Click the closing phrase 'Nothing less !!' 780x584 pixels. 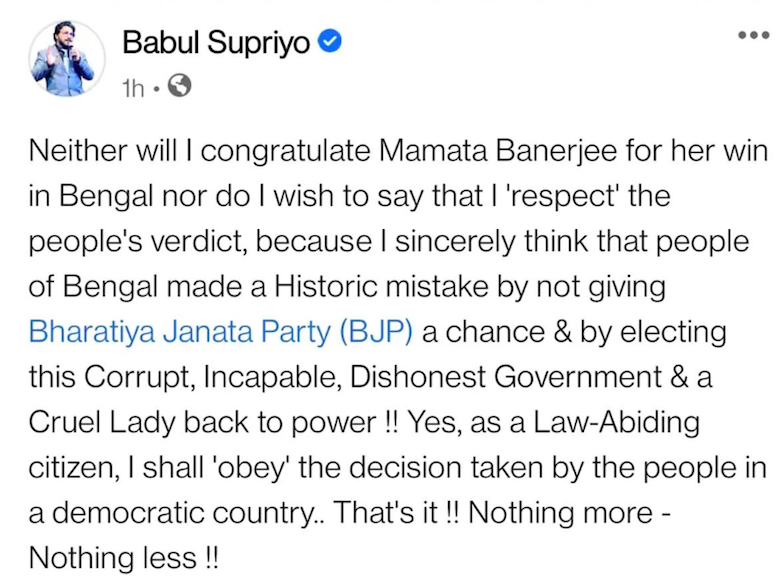(x=125, y=557)
